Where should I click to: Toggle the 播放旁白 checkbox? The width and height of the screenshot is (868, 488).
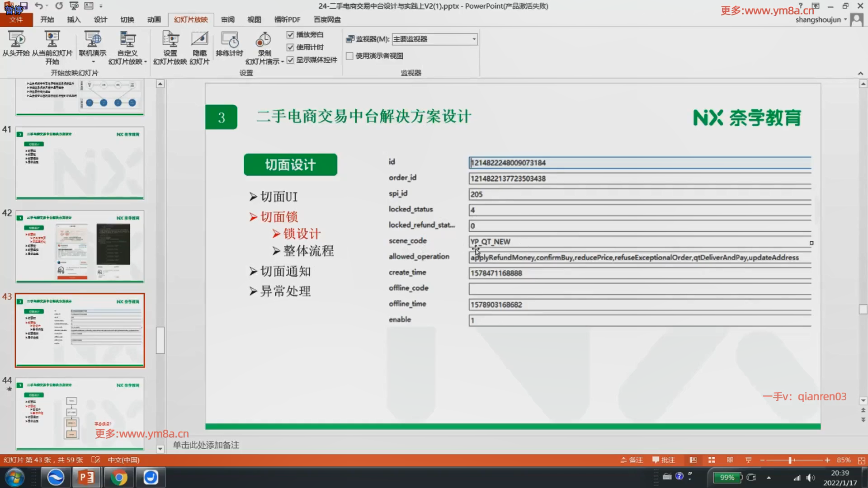click(290, 35)
